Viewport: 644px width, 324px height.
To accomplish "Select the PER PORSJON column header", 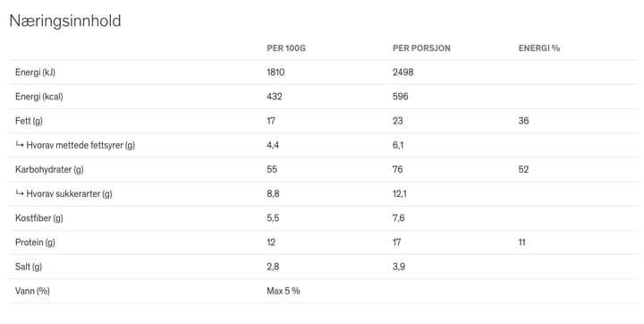I will coord(421,48).
